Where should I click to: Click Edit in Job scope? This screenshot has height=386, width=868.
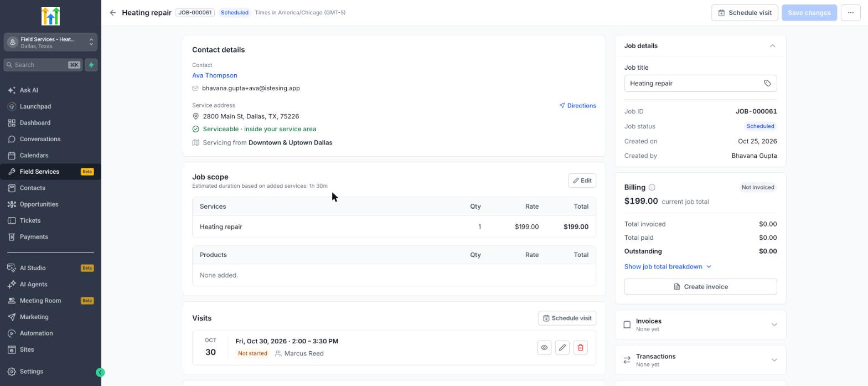click(582, 181)
